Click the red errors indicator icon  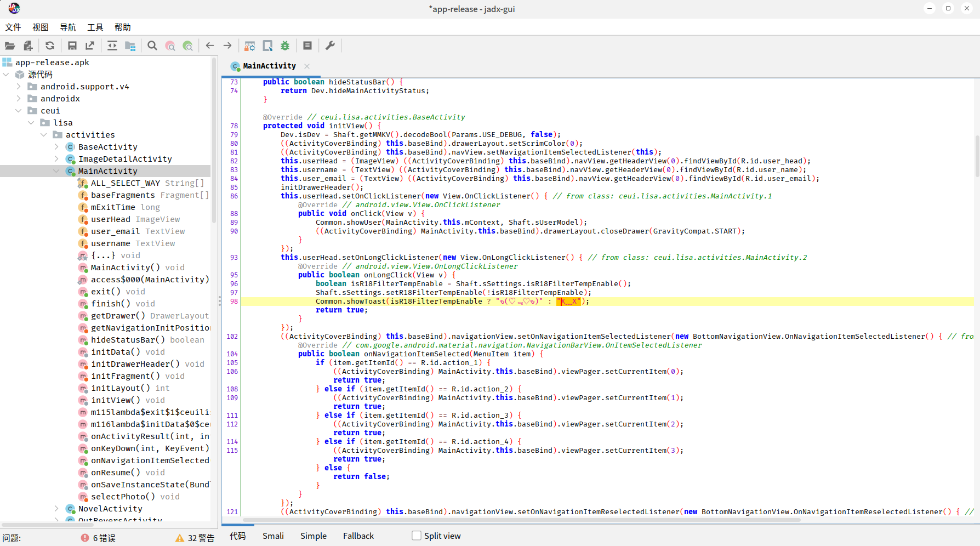(x=85, y=538)
